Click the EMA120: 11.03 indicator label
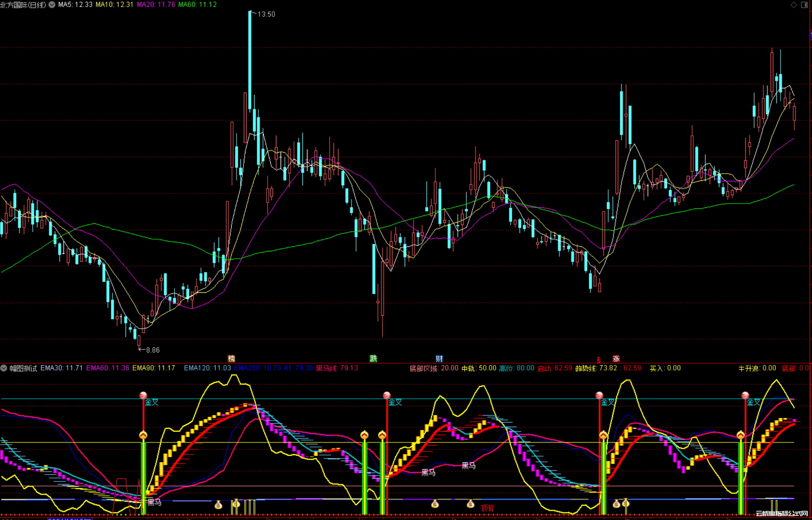 (207, 368)
